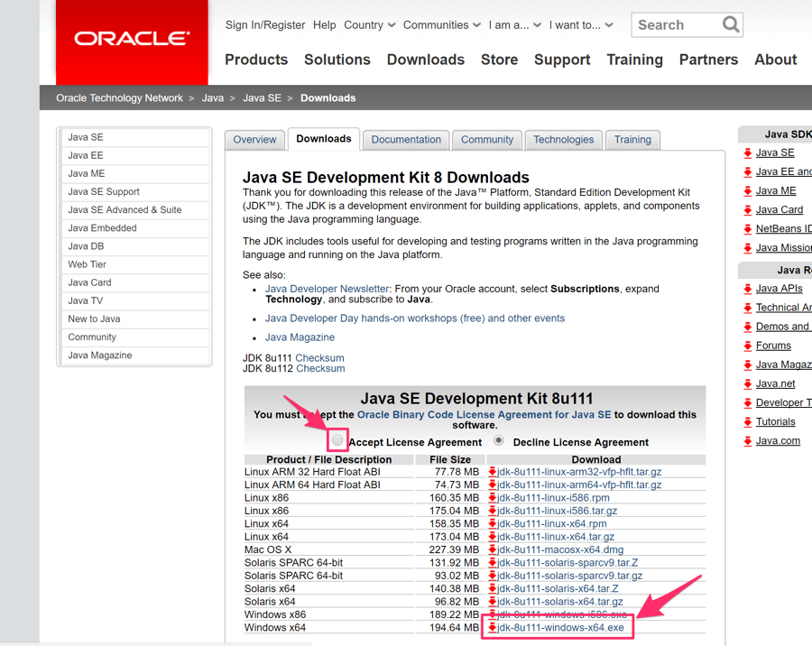Viewport: 812px width, 646px height.
Task: Click download arrow icon for solaris-sparcv9.tar.Z
Action: click(x=492, y=563)
